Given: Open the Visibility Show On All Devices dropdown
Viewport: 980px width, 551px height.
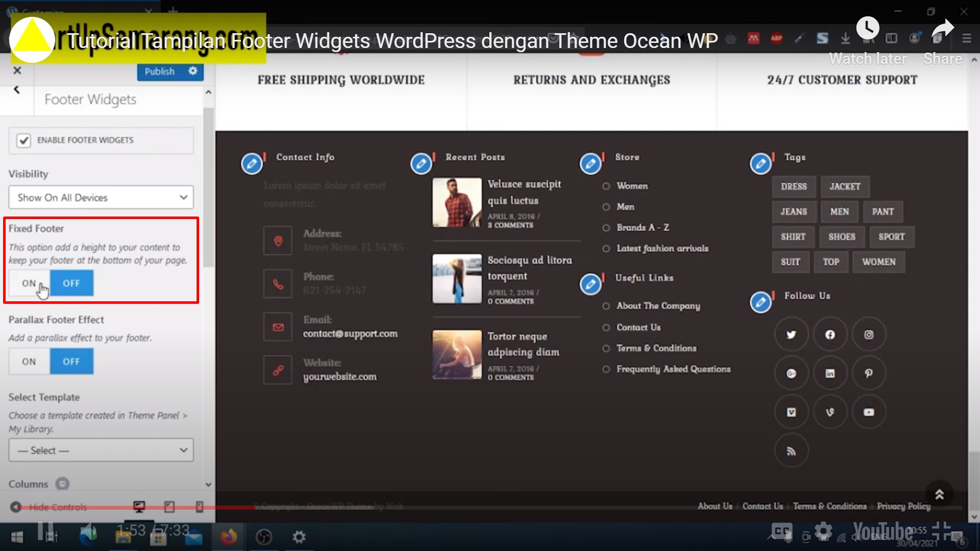Looking at the screenshot, I should click(x=101, y=198).
